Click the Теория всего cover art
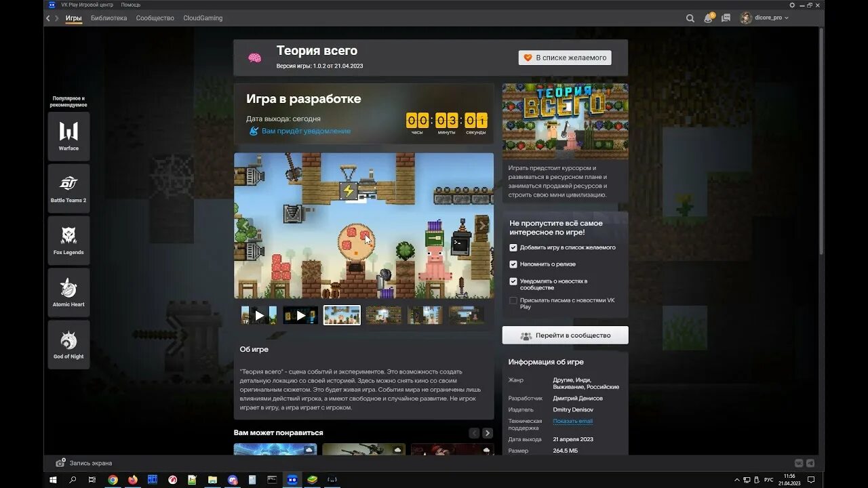 [x=566, y=121]
